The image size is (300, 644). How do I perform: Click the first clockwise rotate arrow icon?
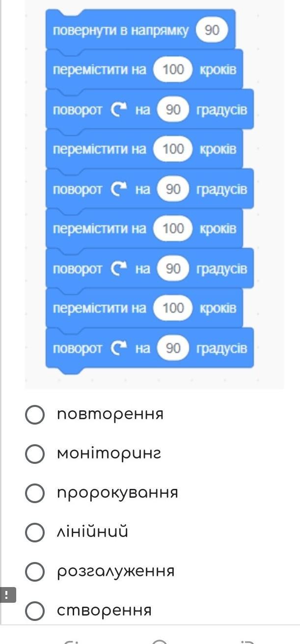pyautogui.click(x=118, y=109)
